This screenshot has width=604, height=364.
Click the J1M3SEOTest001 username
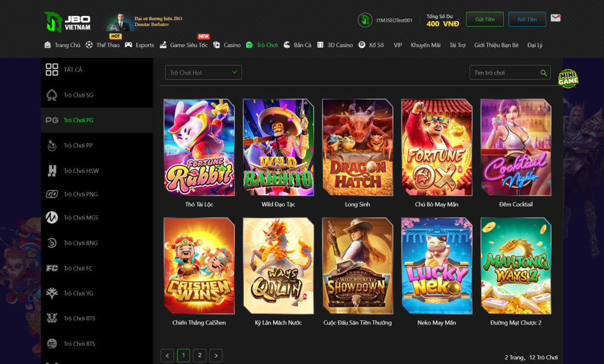394,21
